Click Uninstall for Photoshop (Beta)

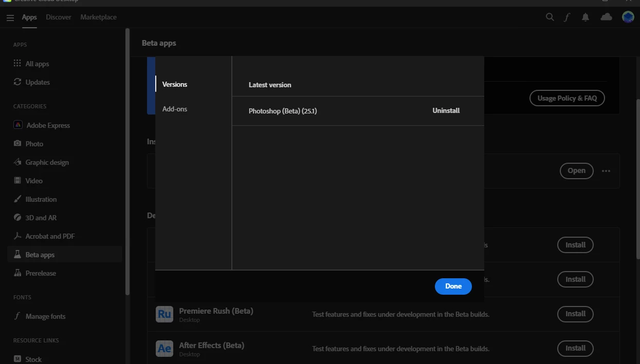(446, 110)
